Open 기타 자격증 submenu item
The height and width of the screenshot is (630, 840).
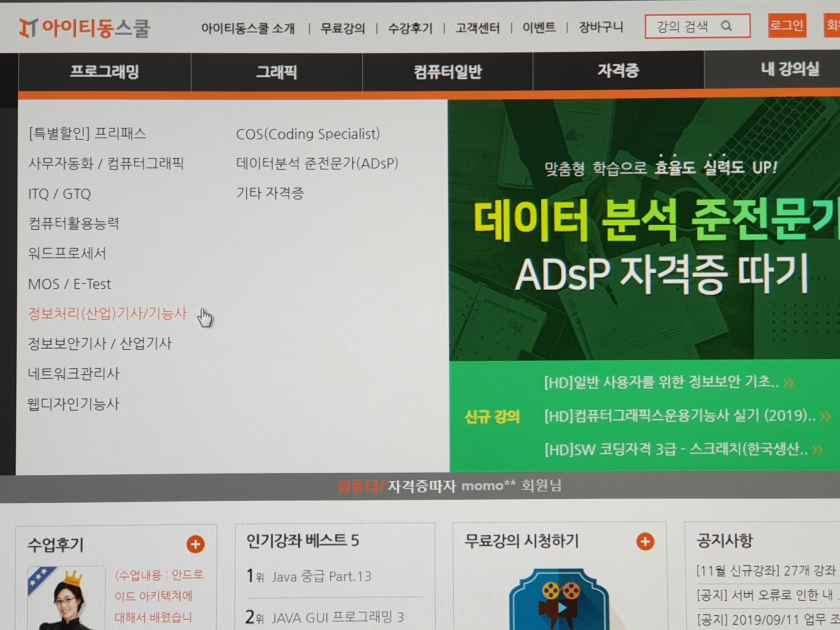(270, 193)
